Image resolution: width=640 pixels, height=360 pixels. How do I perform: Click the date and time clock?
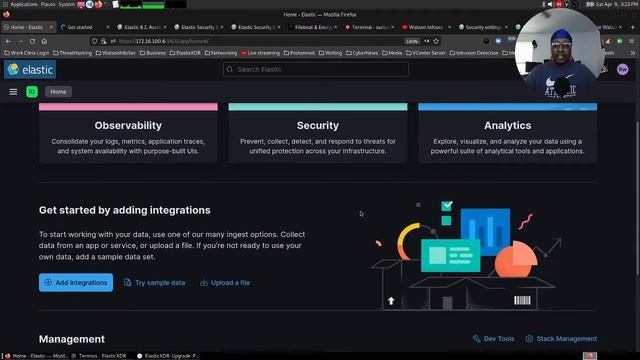tap(617, 4)
